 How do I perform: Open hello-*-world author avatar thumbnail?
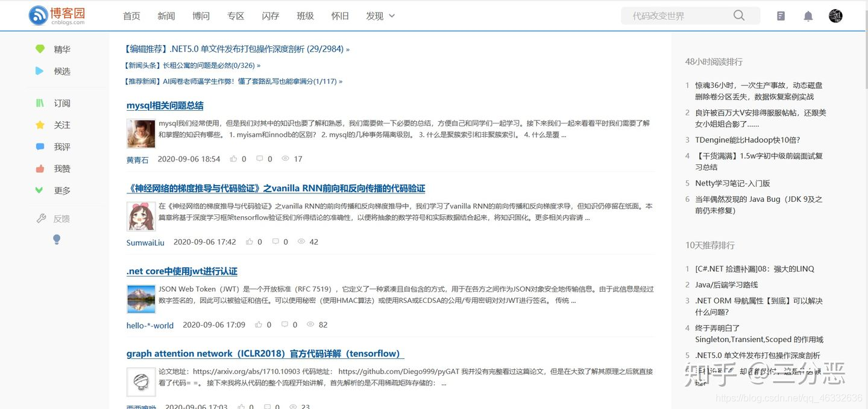click(x=142, y=299)
